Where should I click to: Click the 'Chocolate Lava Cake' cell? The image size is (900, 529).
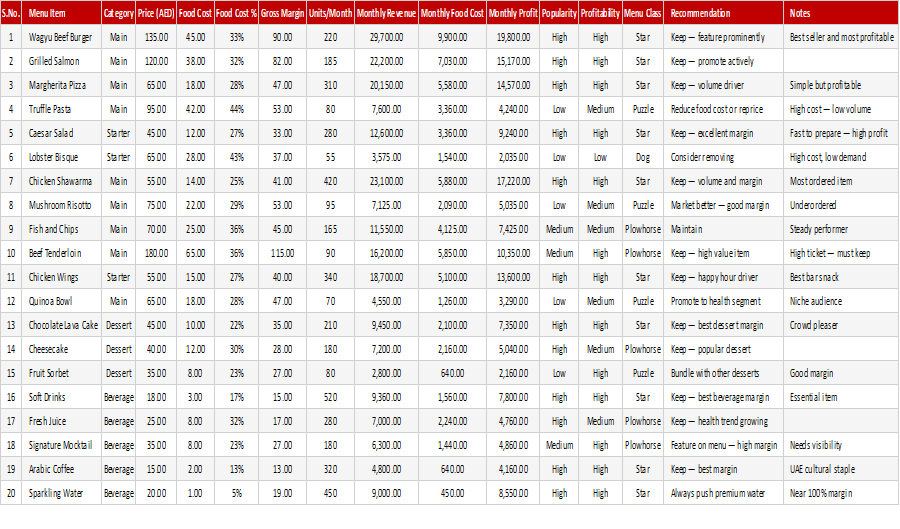(61, 325)
